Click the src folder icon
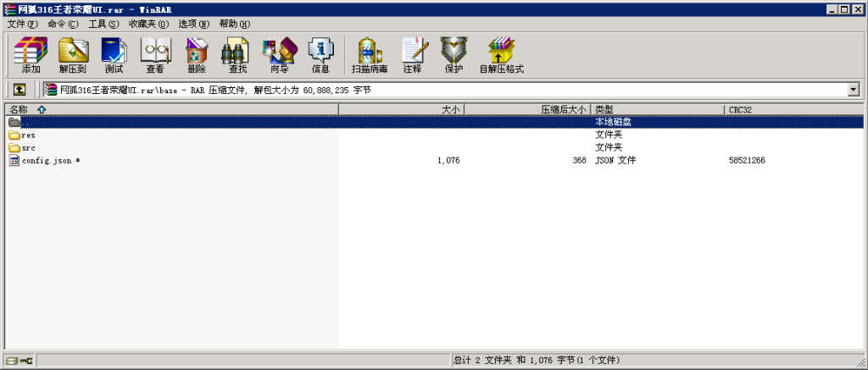This screenshot has height=370, width=868. tap(14, 147)
